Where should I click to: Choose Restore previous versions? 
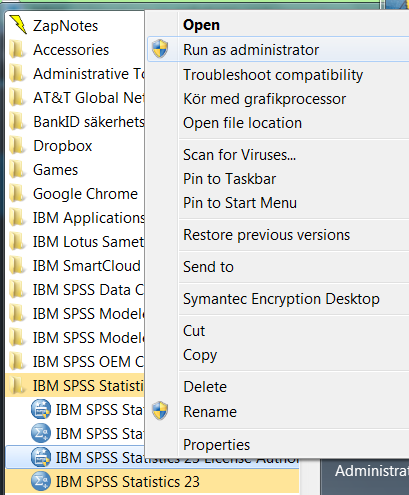266,235
